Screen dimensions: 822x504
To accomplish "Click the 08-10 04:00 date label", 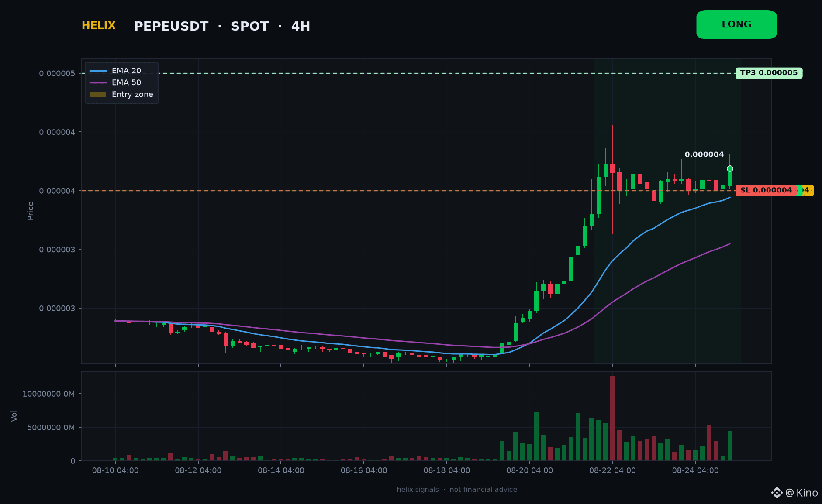I will [x=115, y=470].
